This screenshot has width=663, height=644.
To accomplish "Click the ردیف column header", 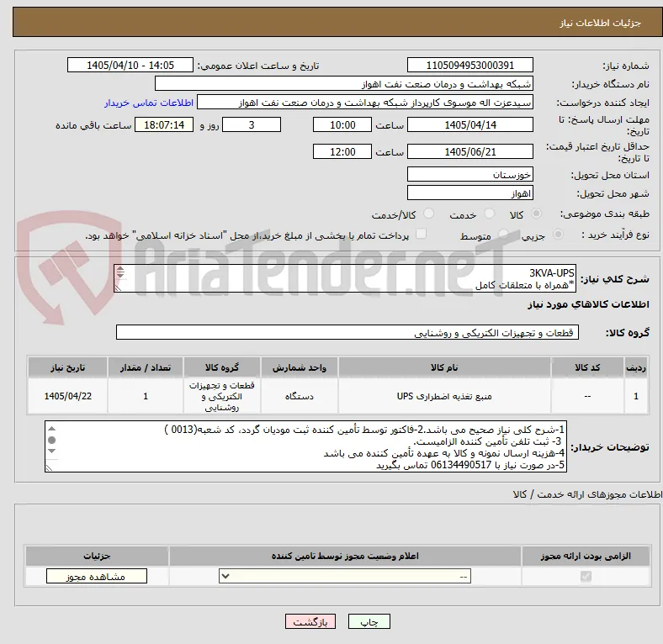I will pos(635,367).
